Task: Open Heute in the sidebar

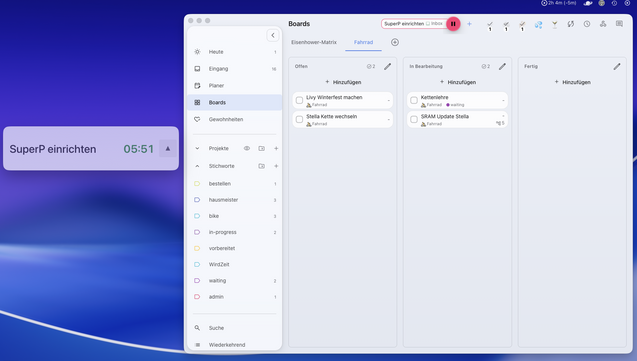Action: [x=234, y=52]
